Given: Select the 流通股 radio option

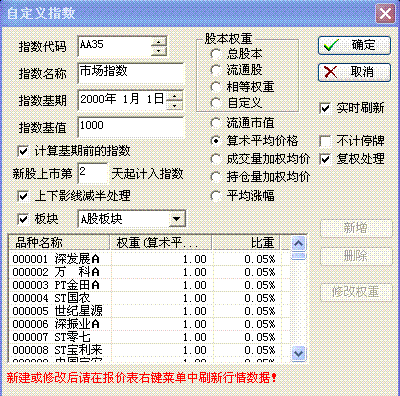Looking at the screenshot, I should click(237, 70).
